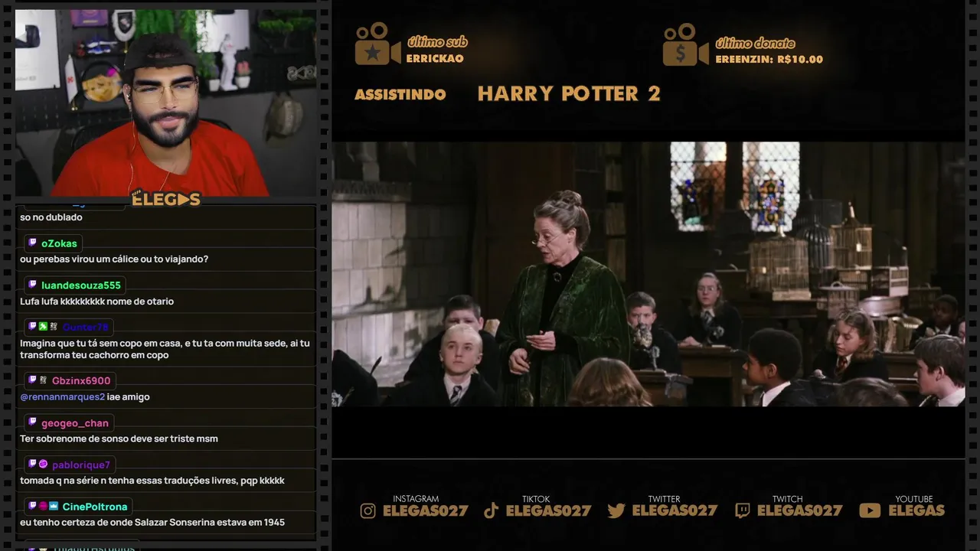
Task: Click the message 'Ter sobrenome de sonso deve ser triste msm'
Action: (119, 439)
